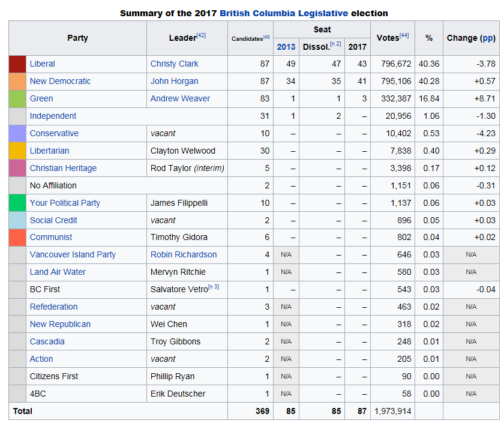Open footnote 42 beside Leader header

point(201,35)
